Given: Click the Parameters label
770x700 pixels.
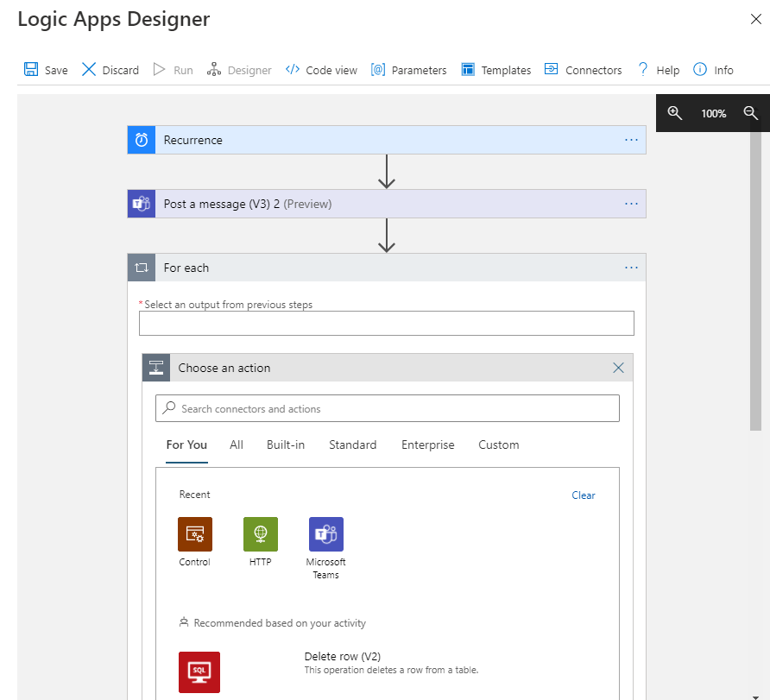Looking at the screenshot, I should pos(419,70).
